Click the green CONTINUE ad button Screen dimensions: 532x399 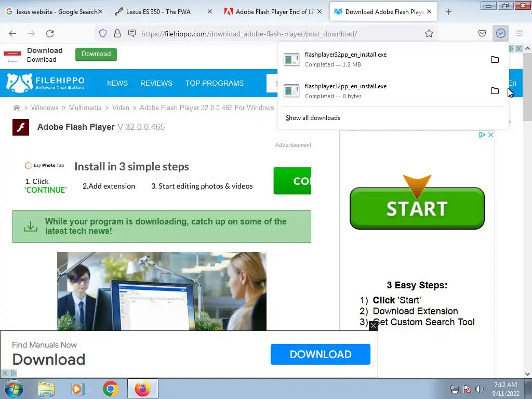(292, 181)
